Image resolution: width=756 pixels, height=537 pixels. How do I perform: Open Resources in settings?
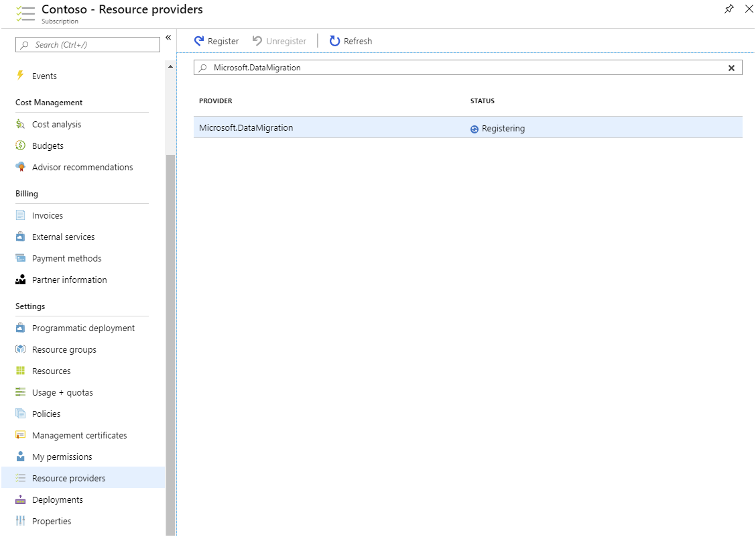click(51, 371)
